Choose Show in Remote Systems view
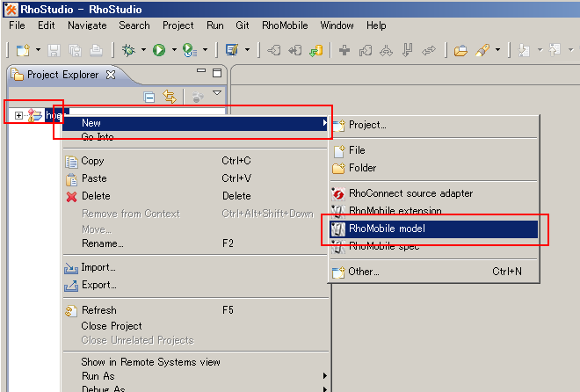The width and height of the screenshot is (580, 392). click(x=195, y=362)
